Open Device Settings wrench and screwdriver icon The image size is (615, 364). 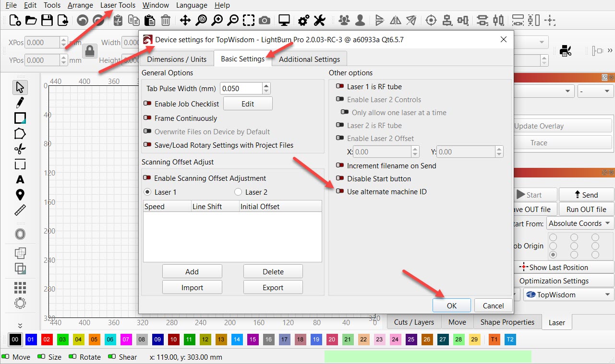[x=319, y=20]
